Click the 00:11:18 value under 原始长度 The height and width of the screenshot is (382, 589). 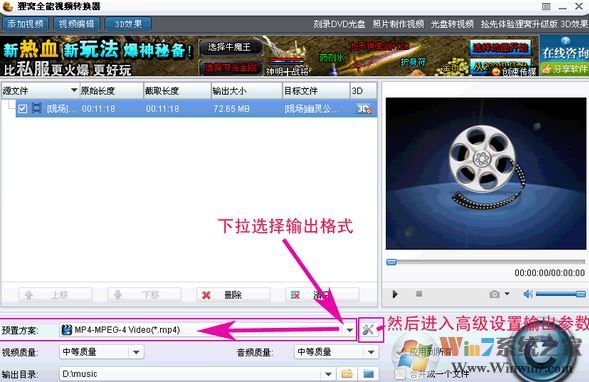coord(98,109)
